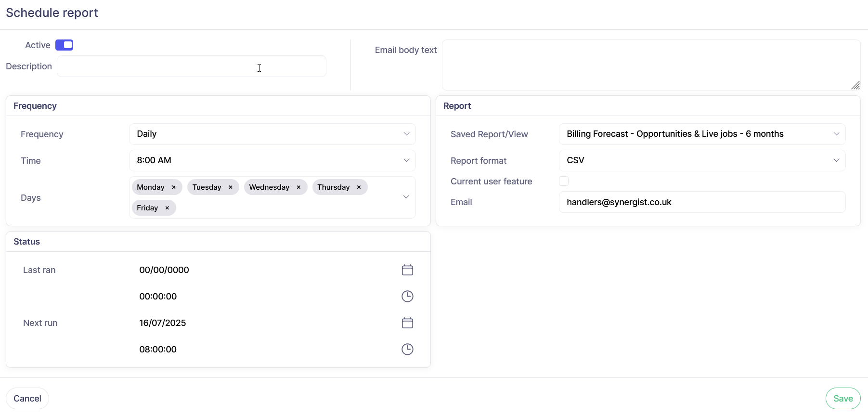Open the Last ran clock time picker

click(x=407, y=297)
